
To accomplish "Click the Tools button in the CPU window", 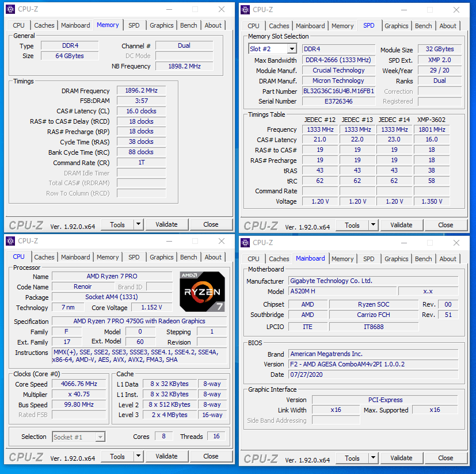I will pyautogui.click(x=117, y=456).
